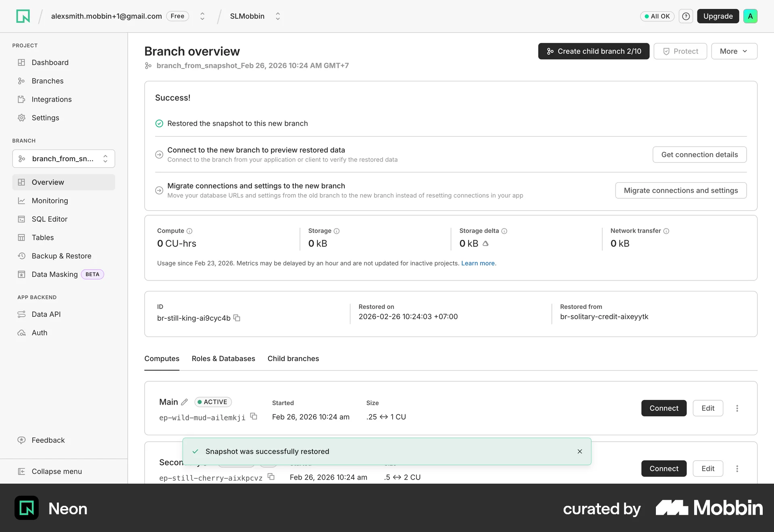Copy endpoint ep-wild-mud-ailemkji
774x532 pixels.
click(254, 416)
